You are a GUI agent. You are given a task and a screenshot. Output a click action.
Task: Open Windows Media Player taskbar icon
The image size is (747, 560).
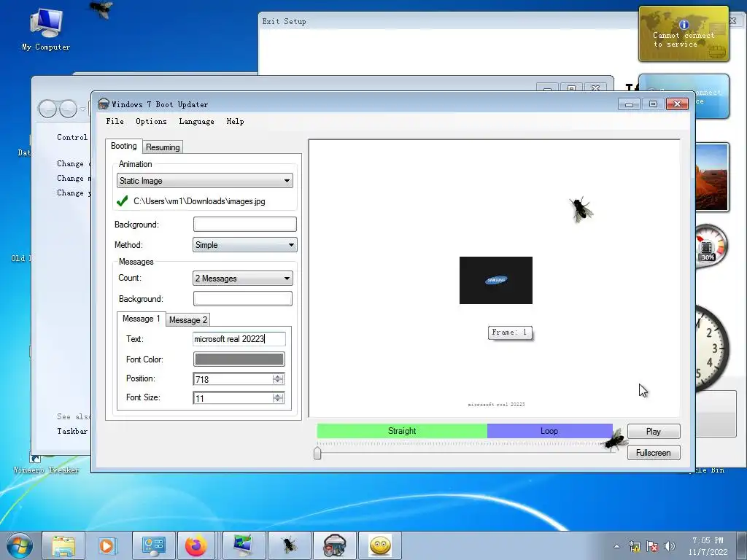click(x=108, y=545)
